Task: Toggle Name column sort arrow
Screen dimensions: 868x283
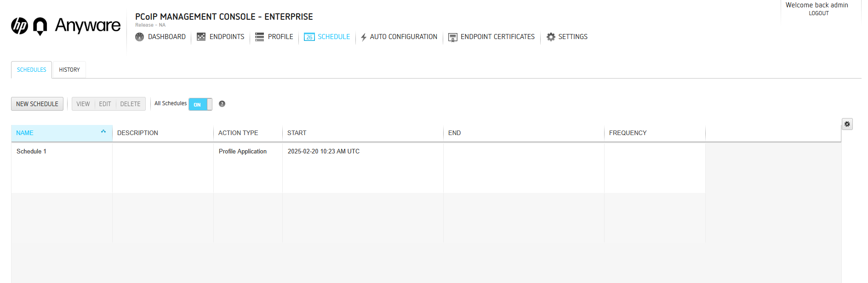Action: coord(103,131)
